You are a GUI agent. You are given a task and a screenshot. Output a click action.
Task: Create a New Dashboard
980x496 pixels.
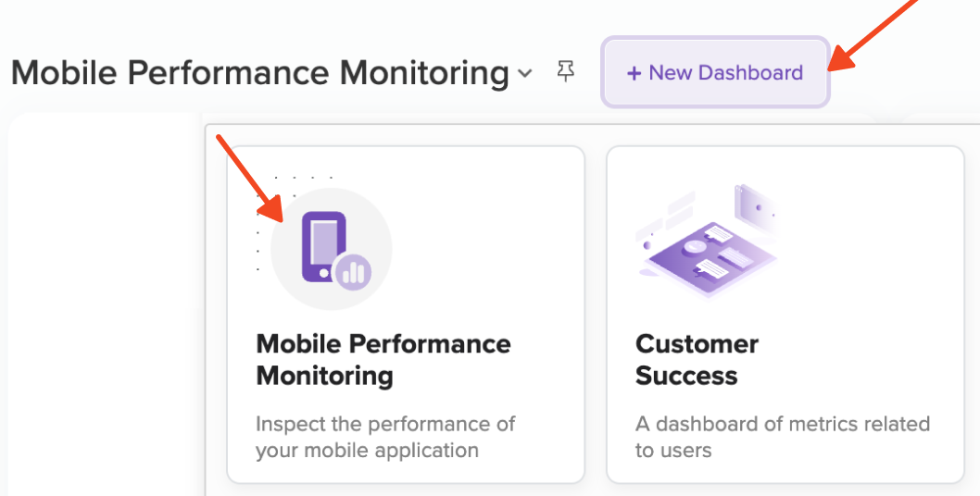coord(715,72)
